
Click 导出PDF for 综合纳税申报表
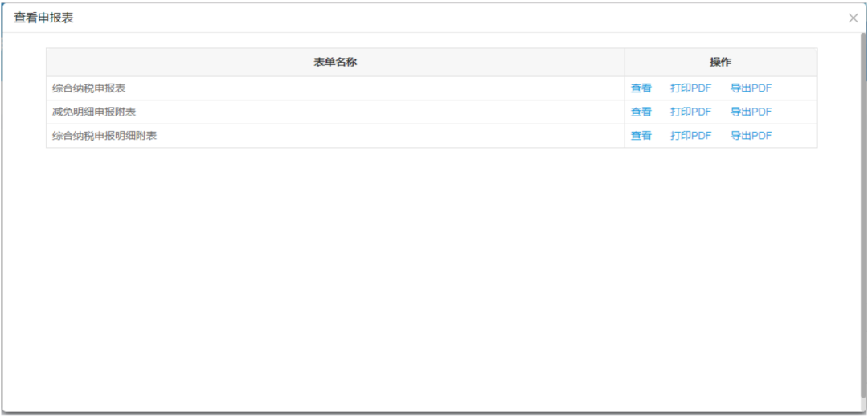point(751,88)
